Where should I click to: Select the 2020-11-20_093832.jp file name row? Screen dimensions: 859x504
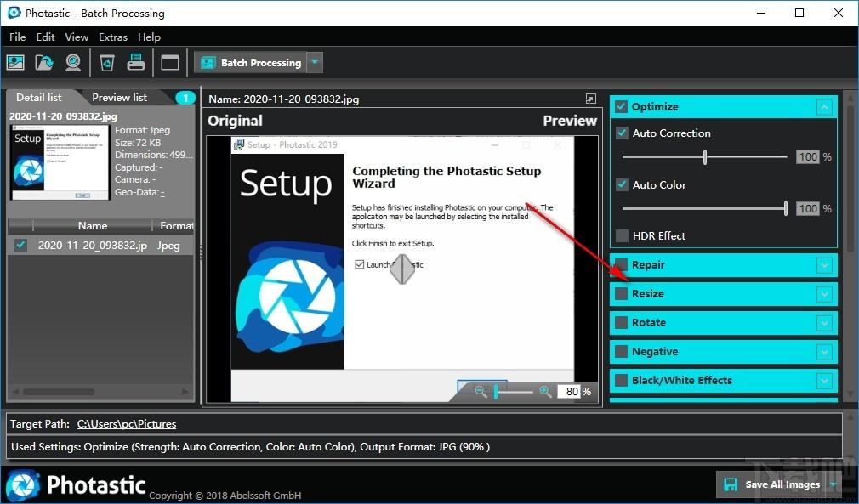coord(93,245)
